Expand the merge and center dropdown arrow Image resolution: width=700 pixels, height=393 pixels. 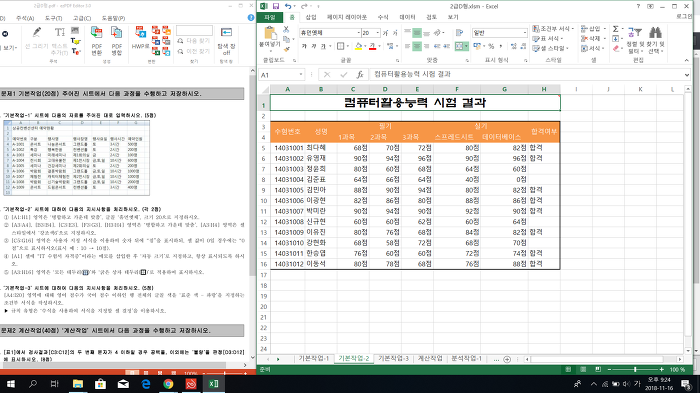click(466, 46)
